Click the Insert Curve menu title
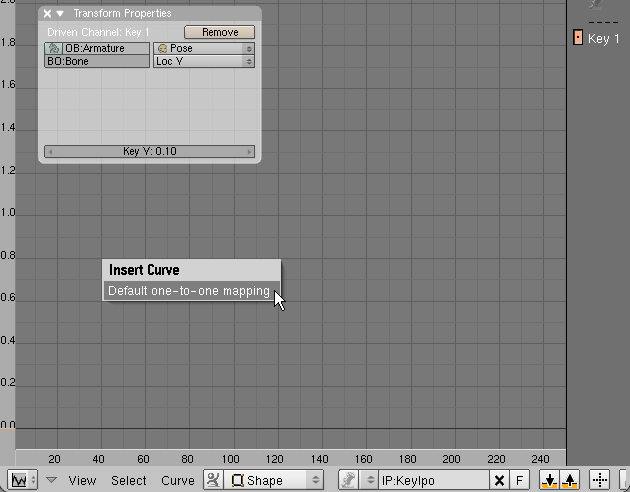630x492 pixels. pos(144,270)
